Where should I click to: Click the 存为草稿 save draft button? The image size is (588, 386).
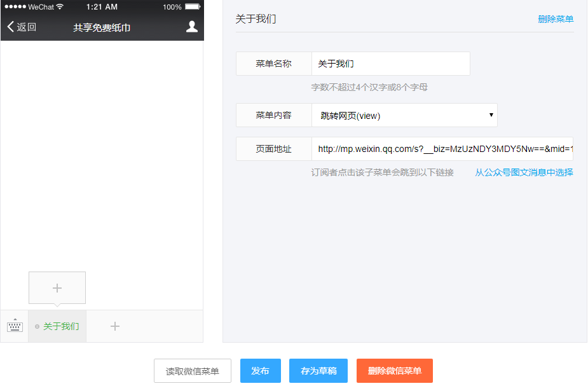(x=318, y=371)
